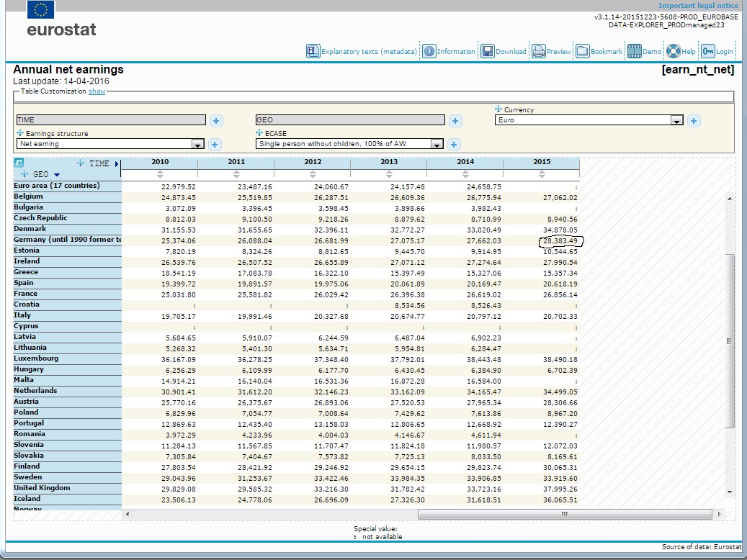The width and height of the screenshot is (747, 560).
Task: Click table corner icon above GEO
Action: 19,163
